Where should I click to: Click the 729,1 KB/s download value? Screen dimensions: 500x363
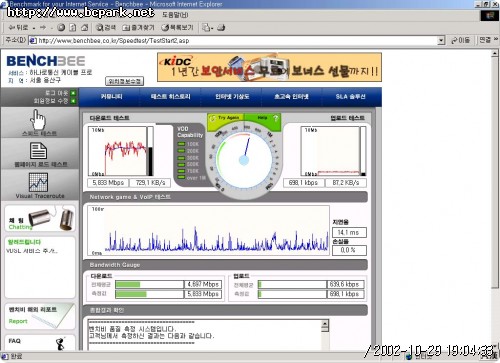click(150, 183)
